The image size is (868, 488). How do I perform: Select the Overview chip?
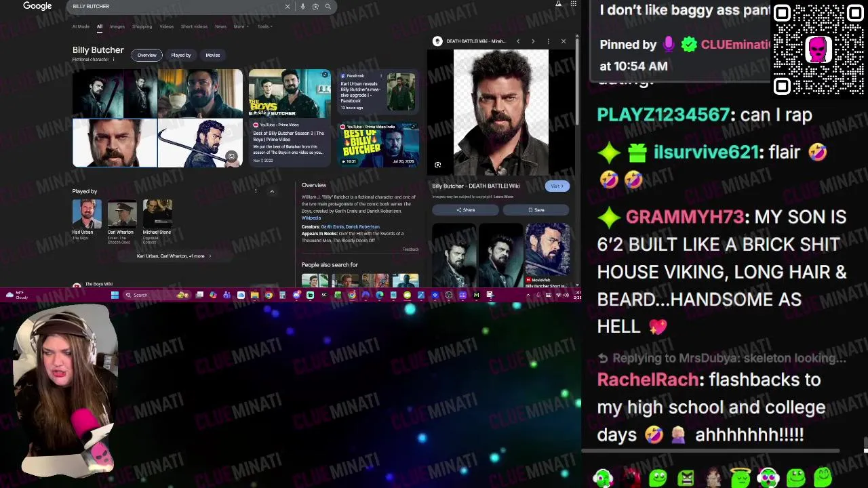point(147,55)
